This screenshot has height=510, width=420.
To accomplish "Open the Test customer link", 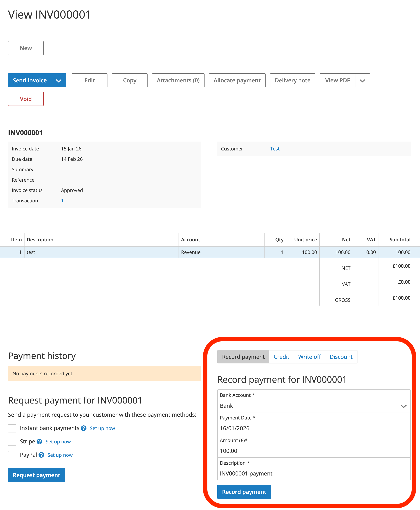I will (x=275, y=149).
